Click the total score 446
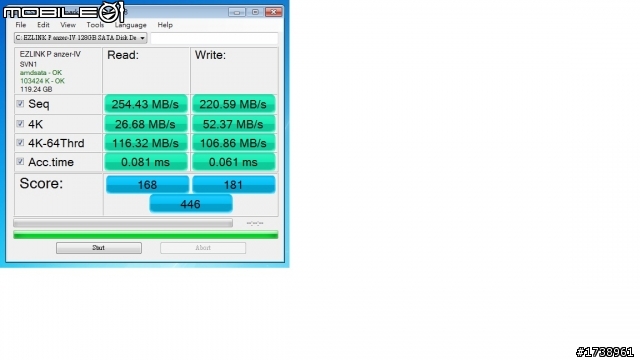 [x=191, y=204]
